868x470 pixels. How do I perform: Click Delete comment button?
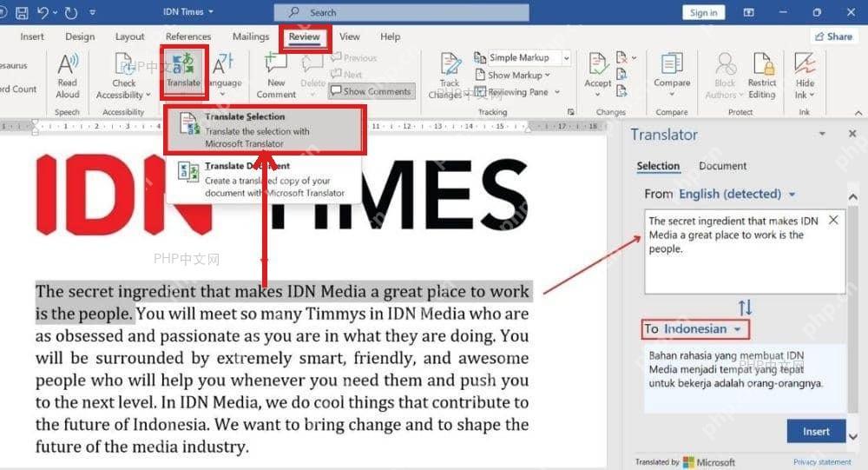[312, 75]
